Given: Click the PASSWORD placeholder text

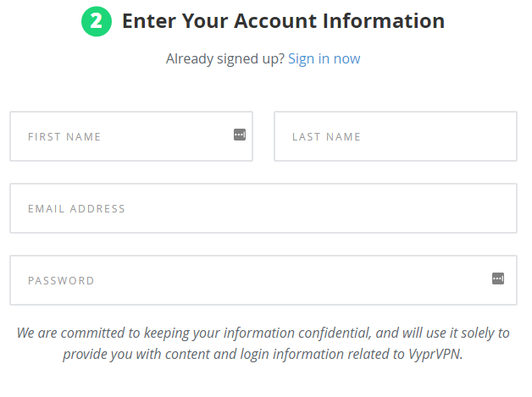Looking at the screenshot, I should point(61,281).
